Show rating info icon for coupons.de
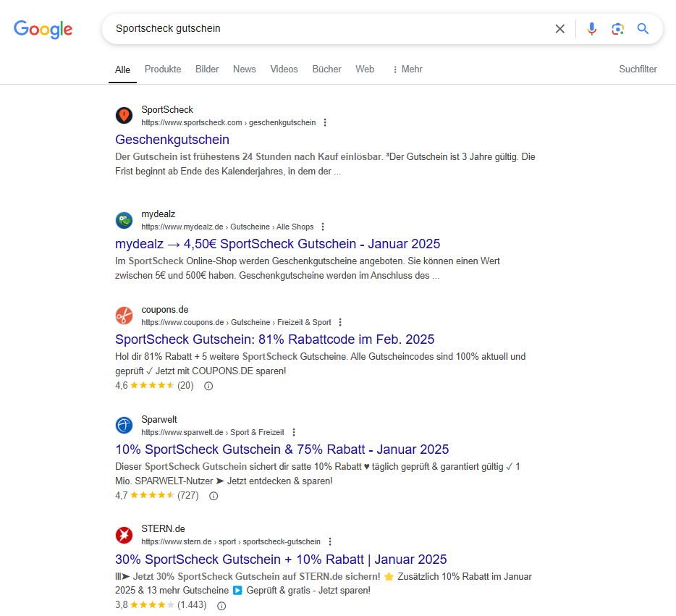The width and height of the screenshot is (676, 616). click(x=208, y=386)
